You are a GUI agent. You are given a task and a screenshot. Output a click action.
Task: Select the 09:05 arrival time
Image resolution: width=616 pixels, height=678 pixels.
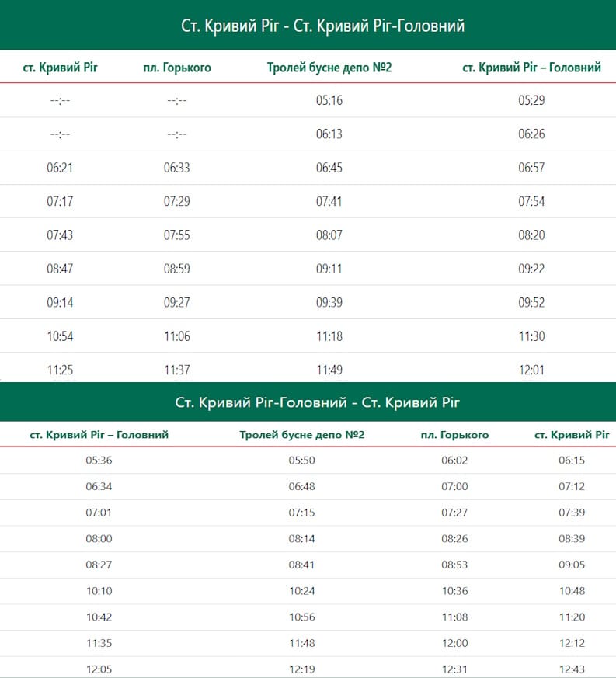point(572,565)
